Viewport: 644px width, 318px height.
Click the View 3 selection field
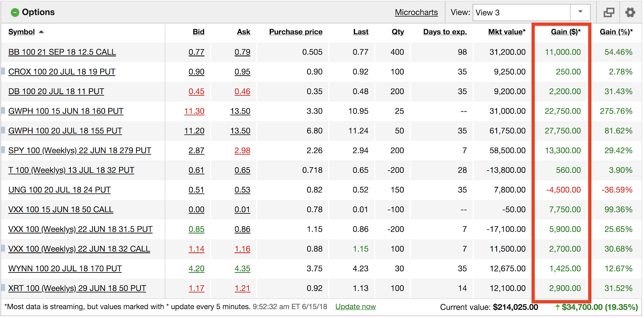coord(522,12)
